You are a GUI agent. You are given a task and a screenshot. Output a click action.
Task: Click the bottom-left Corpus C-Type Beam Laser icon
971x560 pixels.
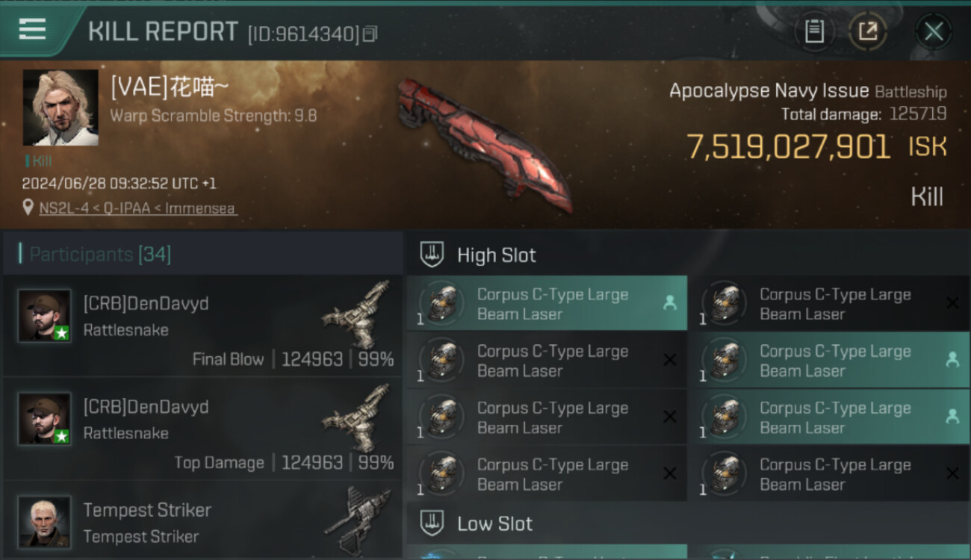point(442,473)
